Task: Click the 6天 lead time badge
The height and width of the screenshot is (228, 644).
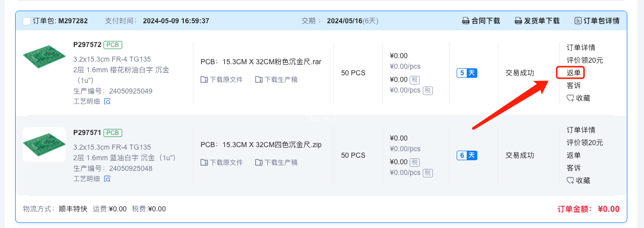Action: [467, 156]
